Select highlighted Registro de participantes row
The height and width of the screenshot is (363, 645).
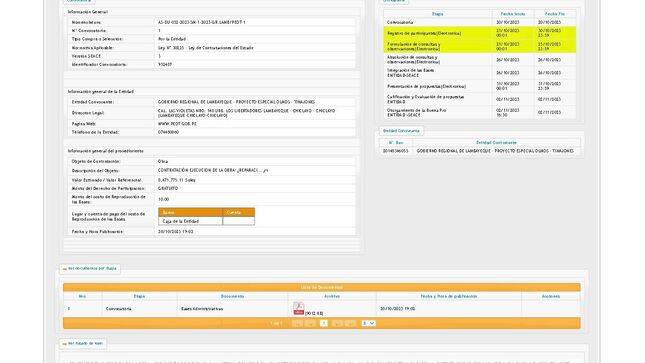coord(480,33)
